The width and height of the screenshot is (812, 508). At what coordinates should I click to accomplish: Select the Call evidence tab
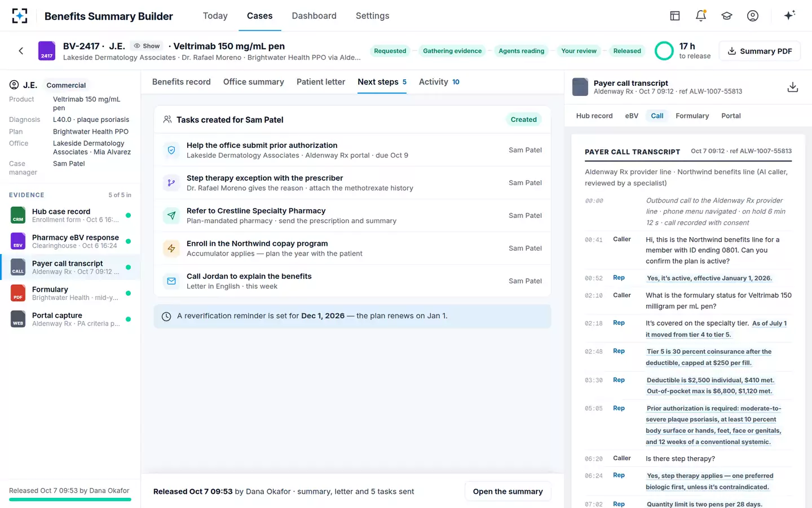click(x=657, y=116)
